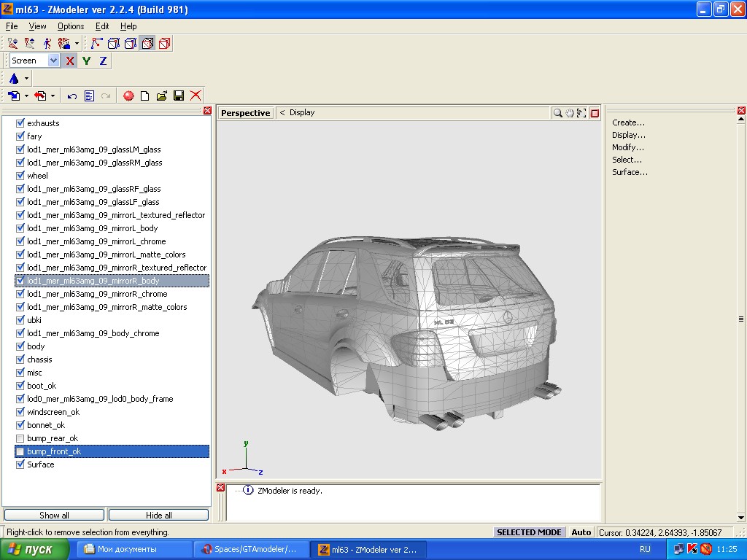Viewport: 747px width, 560px height.
Task: Uncheck the wheel object checkbox
Action: coord(20,176)
